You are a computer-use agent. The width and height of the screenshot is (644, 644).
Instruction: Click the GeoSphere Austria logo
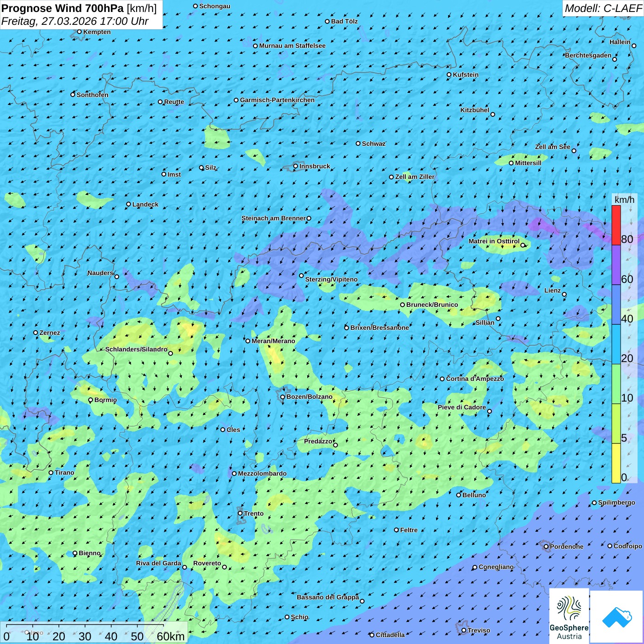click(x=569, y=616)
